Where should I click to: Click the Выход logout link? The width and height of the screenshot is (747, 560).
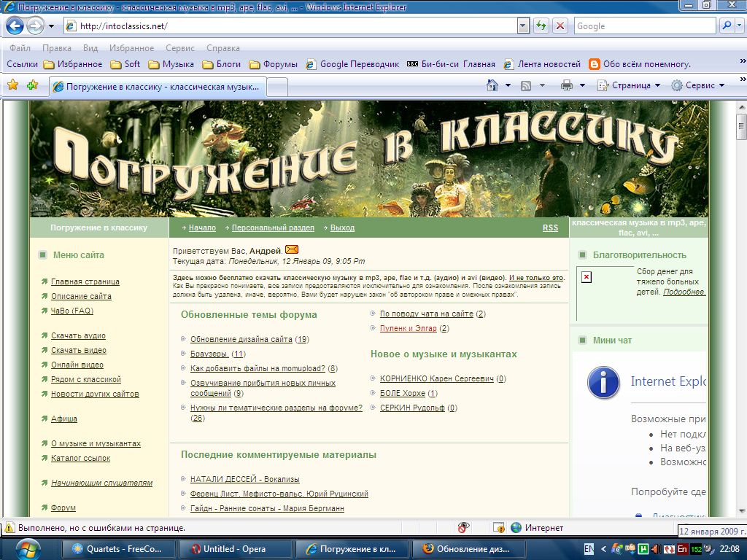click(x=343, y=228)
